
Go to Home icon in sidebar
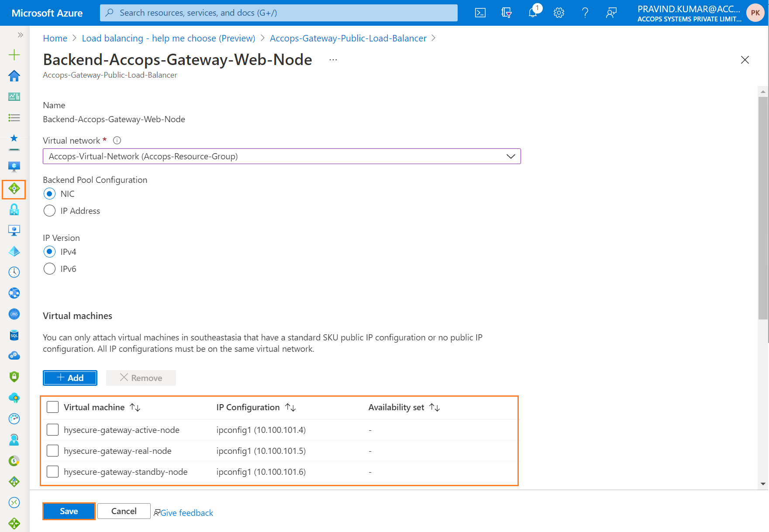(14, 76)
